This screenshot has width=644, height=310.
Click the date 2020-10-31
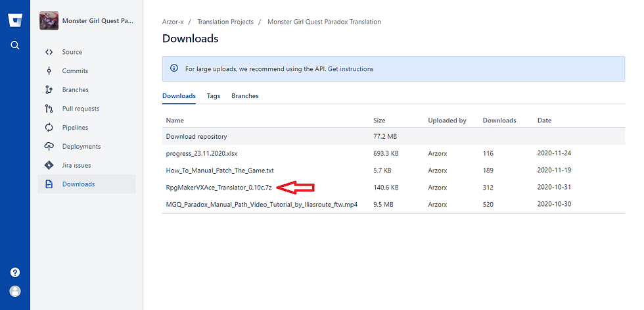pyautogui.click(x=554, y=187)
